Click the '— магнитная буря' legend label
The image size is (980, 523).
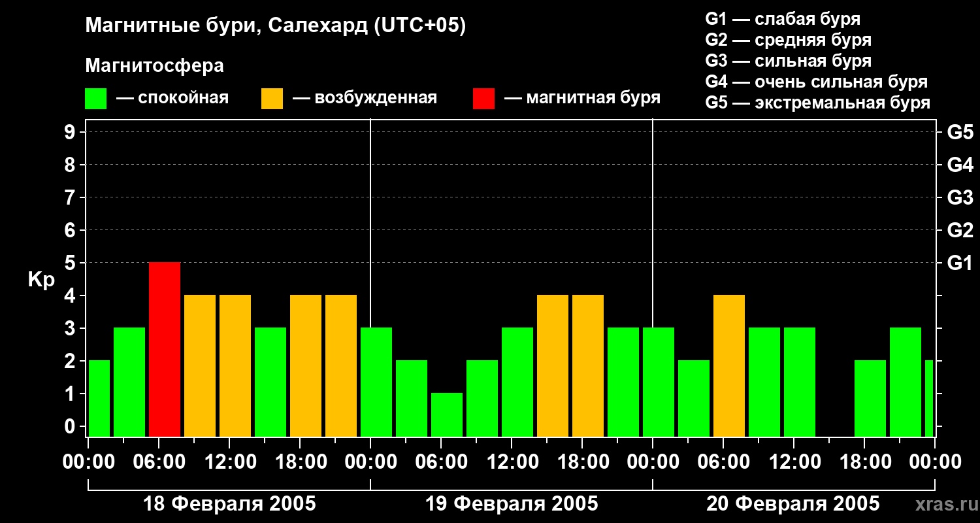click(582, 98)
